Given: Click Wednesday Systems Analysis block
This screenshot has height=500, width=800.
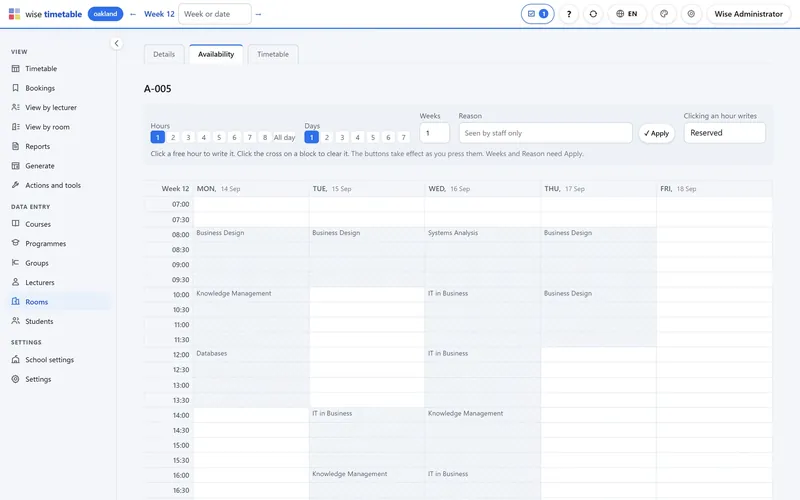Looking at the screenshot, I should click(482, 257).
